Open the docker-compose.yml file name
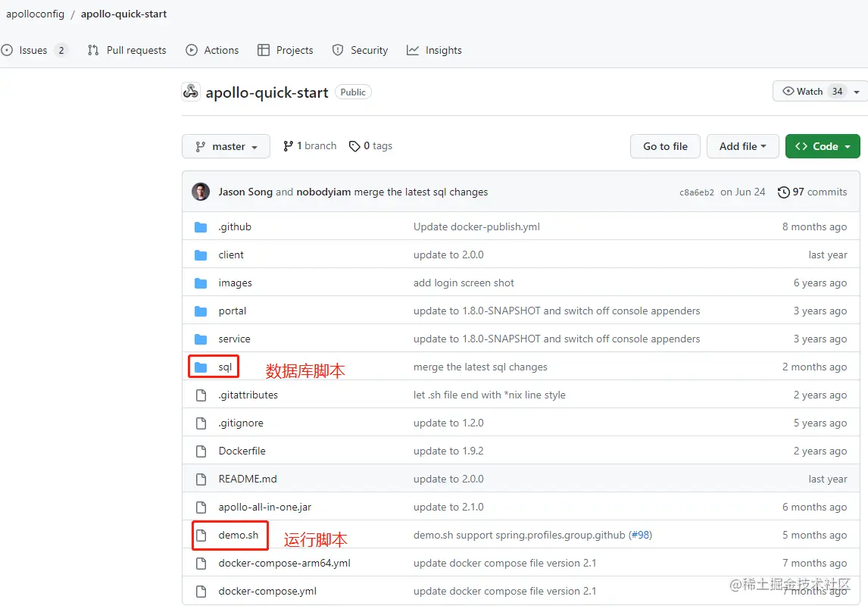Viewport: 868px width, 609px height. (x=267, y=592)
